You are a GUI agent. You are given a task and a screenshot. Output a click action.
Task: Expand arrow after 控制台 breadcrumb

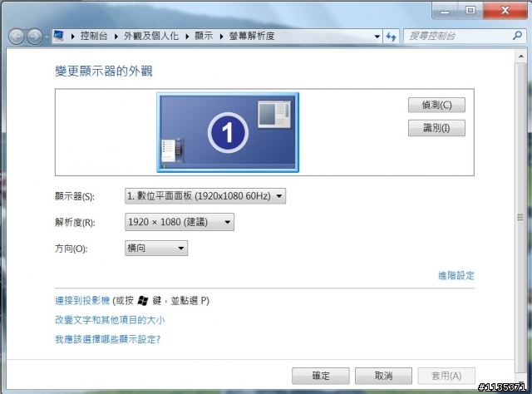tap(116, 37)
